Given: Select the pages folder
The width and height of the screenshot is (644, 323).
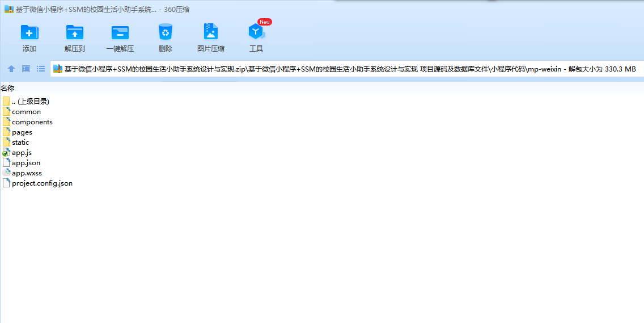Looking at the screenshot, I should coord(17,132).
